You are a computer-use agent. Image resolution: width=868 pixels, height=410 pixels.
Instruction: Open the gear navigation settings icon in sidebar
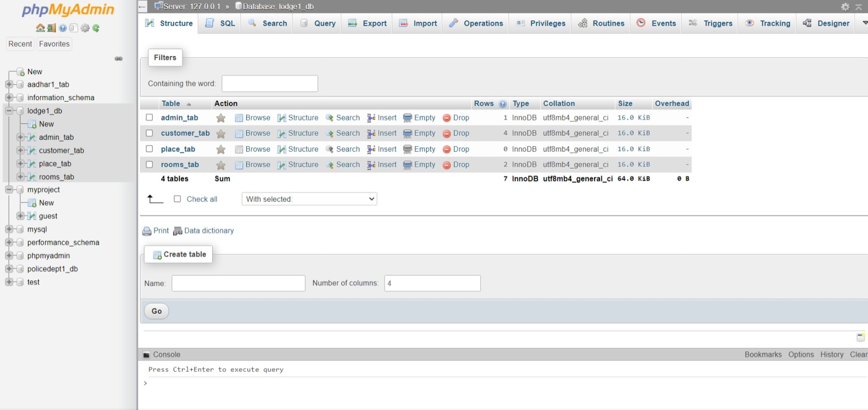(85, 28)
